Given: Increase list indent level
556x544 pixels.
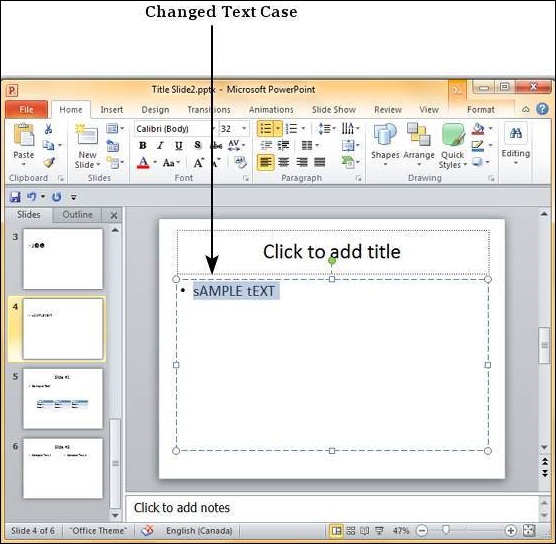Looking at the screenshot, I should (283, 145).
